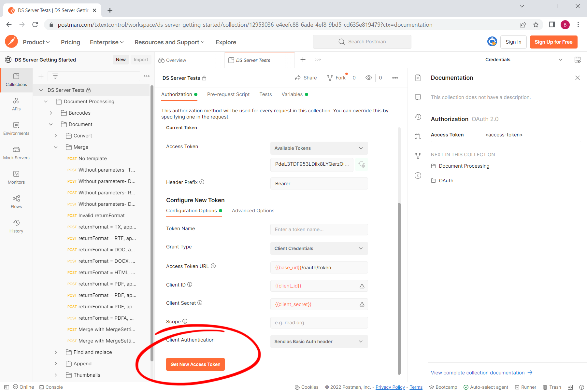Image resolution: width=587 pixels, height=392 pixels.
Task: Click Get New Access Token button
Action: (195, 364)
